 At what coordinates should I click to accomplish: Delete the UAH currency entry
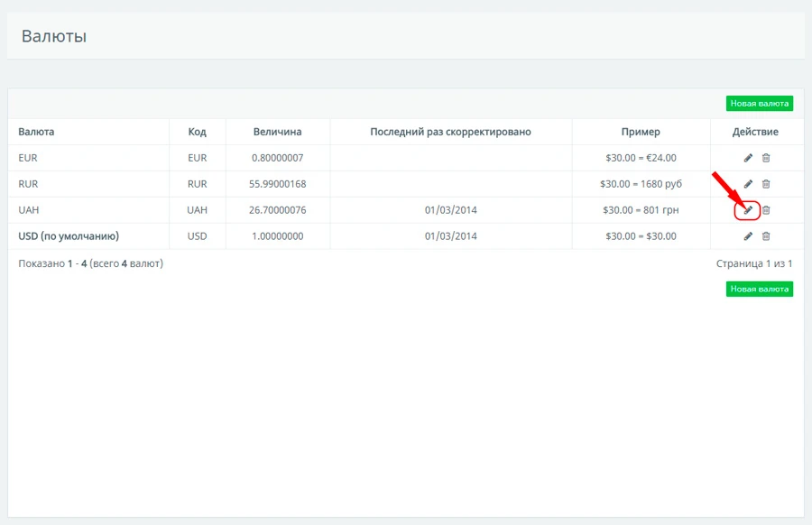[766, 210]
